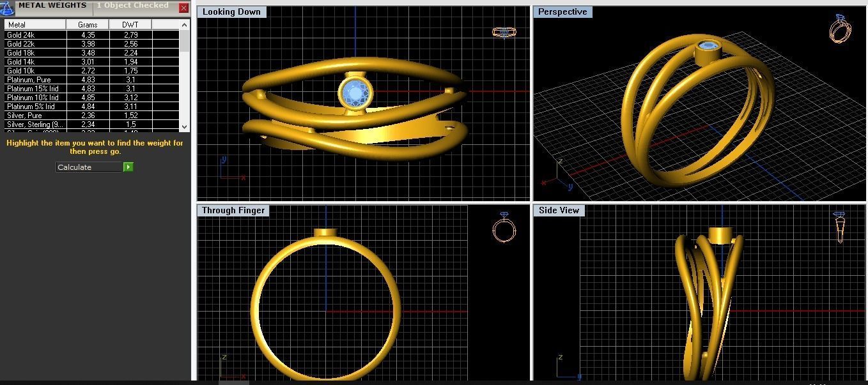Select the Gold 18k row
Screen dimensions: 868x385
click(x=92, y=53)
